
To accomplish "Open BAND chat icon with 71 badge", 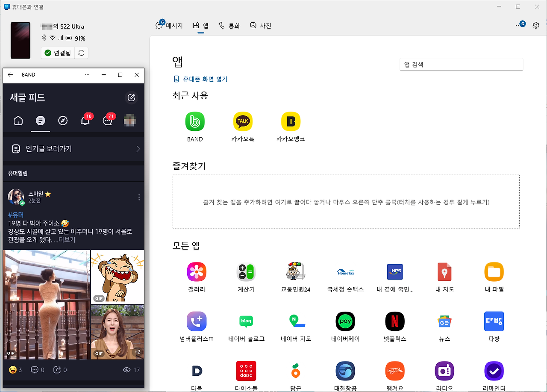I will [x=108, y=120].
